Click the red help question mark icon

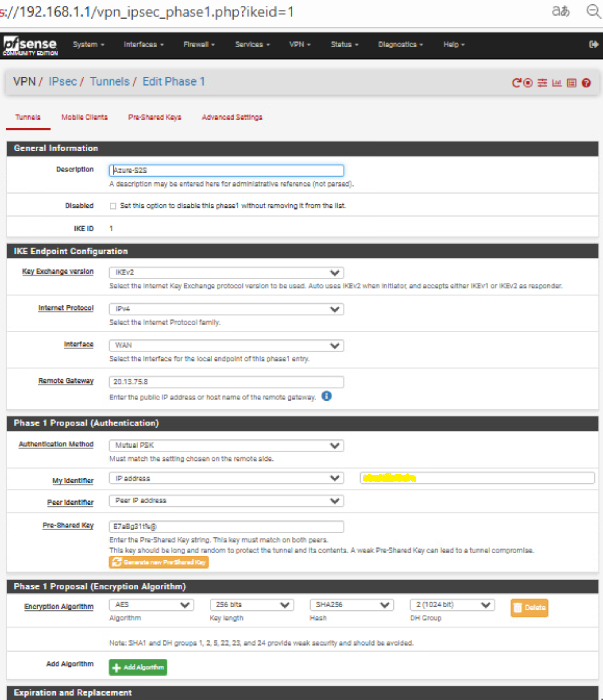pos(586,83)
